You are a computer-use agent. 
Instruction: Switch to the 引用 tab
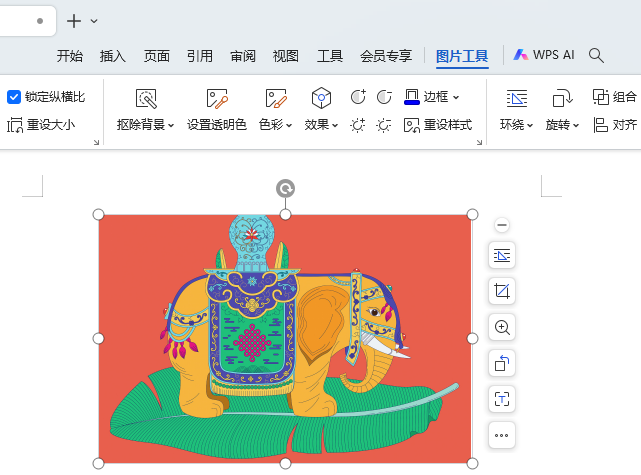tap(200, 56)
